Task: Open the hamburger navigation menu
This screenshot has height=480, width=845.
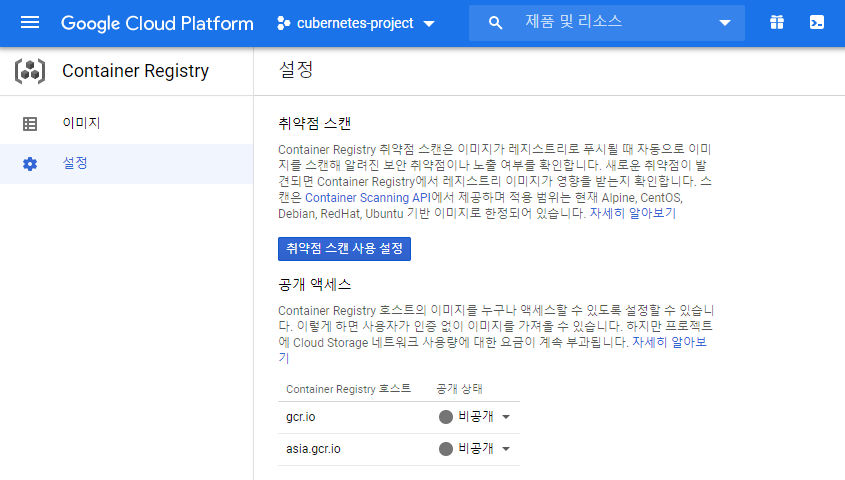Action: (x=30, y=23)
